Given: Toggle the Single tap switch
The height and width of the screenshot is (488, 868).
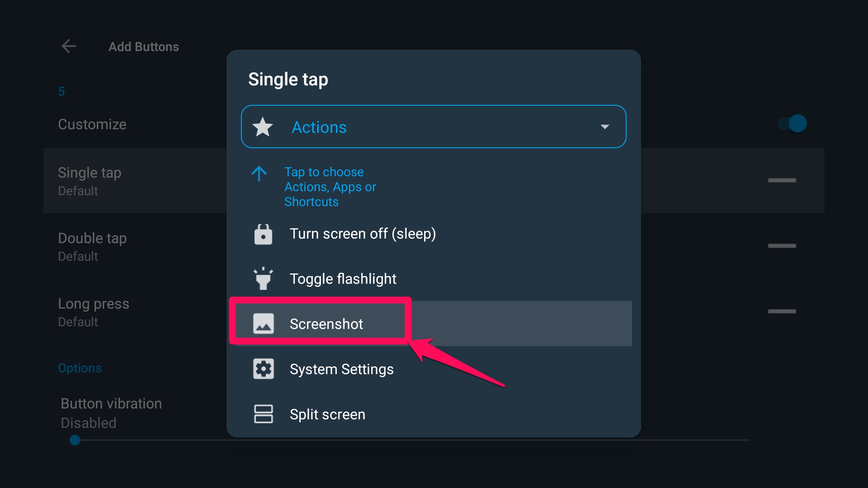Looking at the screenshot, I should 782,180.
